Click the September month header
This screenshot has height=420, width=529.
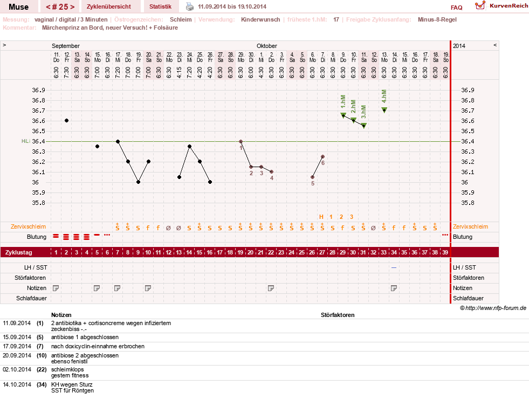pyautogui.click(x=66, y=46)
